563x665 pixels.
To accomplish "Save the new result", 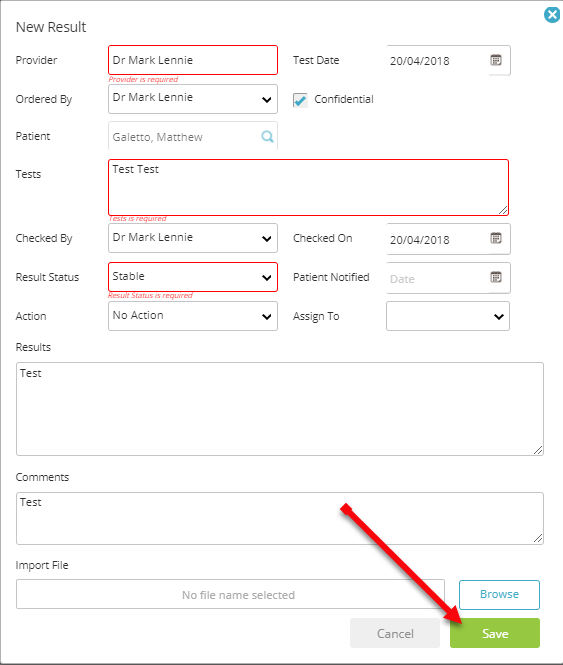I will pyautogui.click(x=495, y=633).
